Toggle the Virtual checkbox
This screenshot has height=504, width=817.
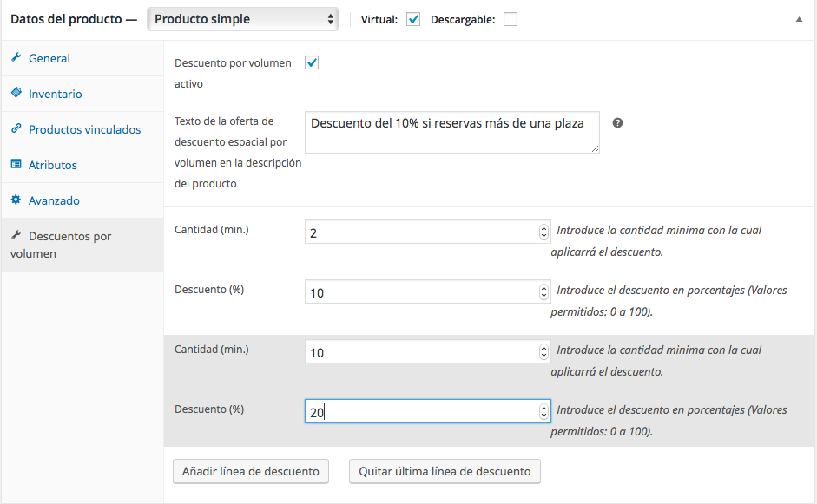[x=413, y=19]
